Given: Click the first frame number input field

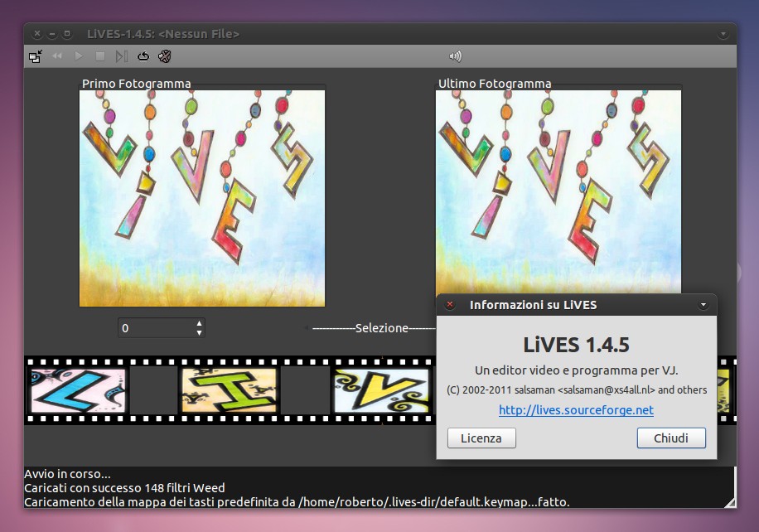Looking at the screenshot, I should pos(157,328).
